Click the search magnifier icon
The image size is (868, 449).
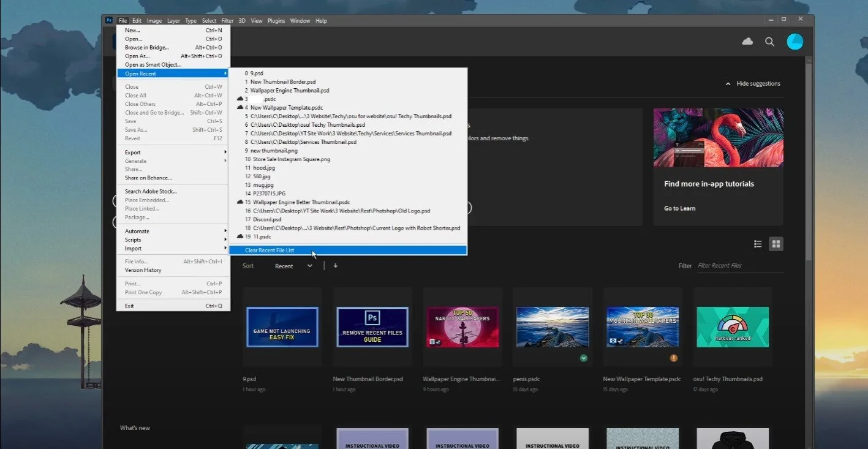click(x=769, y=42)
